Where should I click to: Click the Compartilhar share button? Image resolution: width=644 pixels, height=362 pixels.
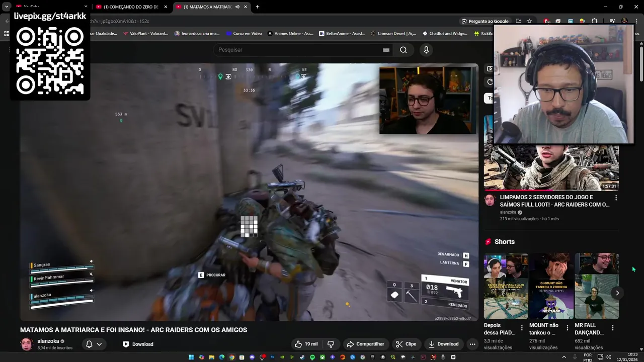click(366, 344)
